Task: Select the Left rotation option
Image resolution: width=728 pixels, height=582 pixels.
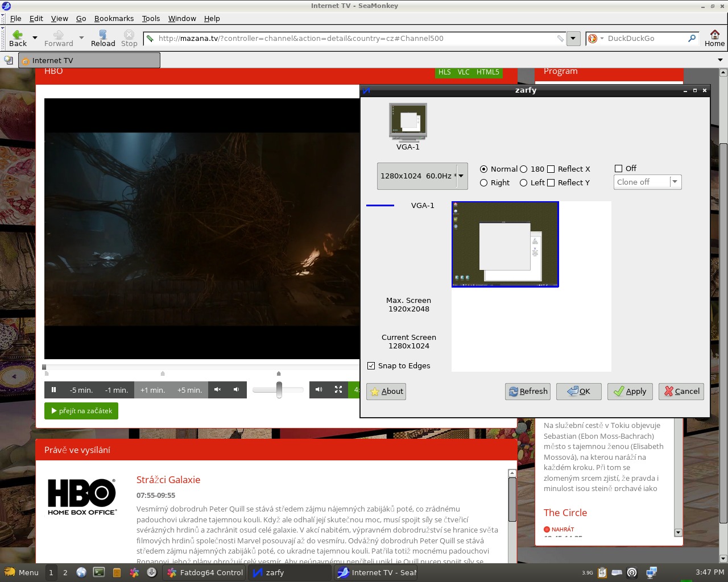Action: pos(524,182)
